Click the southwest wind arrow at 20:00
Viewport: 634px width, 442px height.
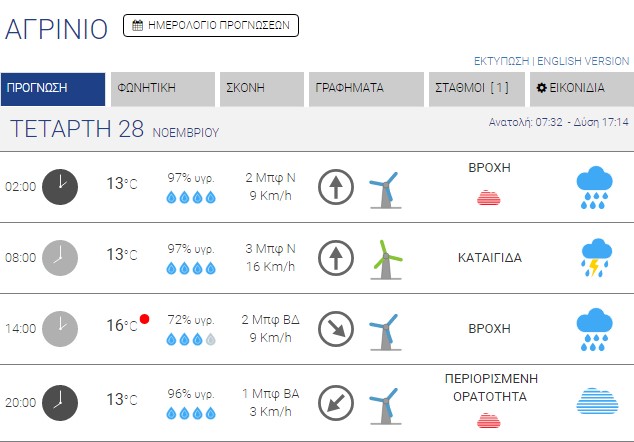[336, 401]
